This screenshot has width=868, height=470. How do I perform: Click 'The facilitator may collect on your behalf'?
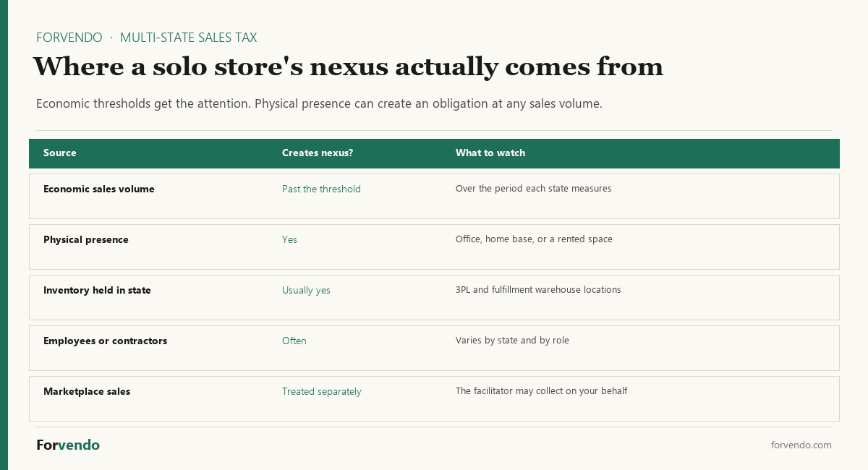[541, 390]
